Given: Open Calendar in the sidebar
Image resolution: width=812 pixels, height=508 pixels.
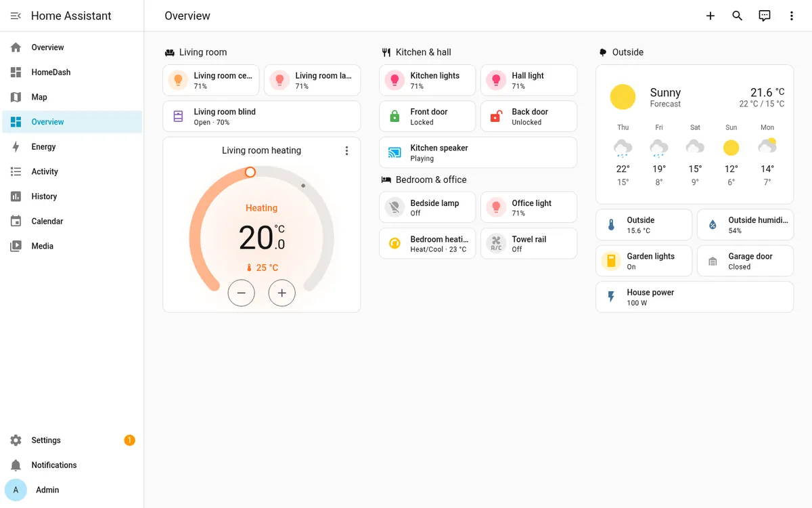Looking at the screenshot, I should [72, 221].
